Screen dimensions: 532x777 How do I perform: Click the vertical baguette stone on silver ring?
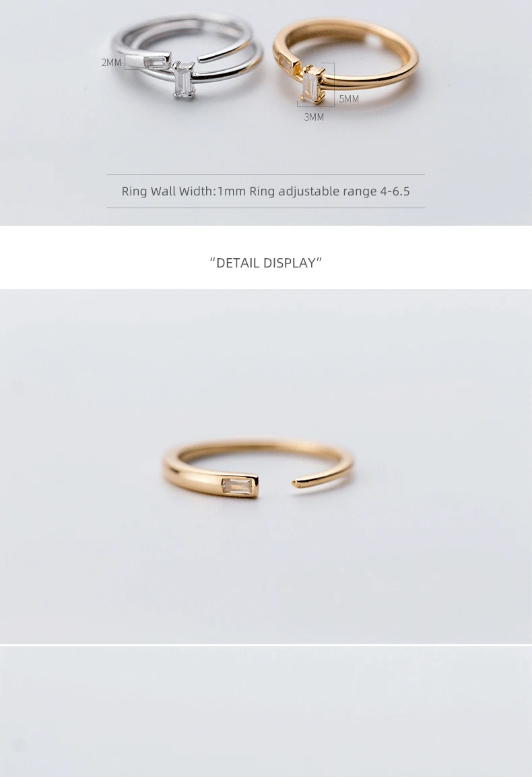pos(182,80)
